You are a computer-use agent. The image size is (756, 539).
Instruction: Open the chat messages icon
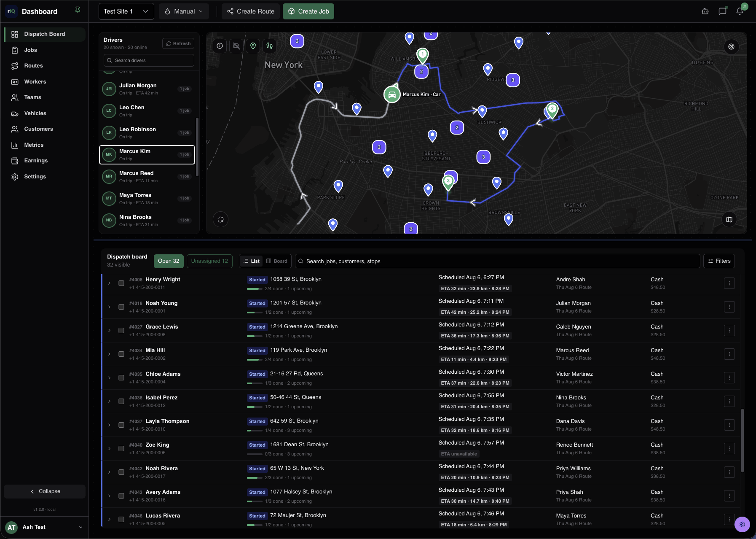pyautogui.click(x=722, y=11)
